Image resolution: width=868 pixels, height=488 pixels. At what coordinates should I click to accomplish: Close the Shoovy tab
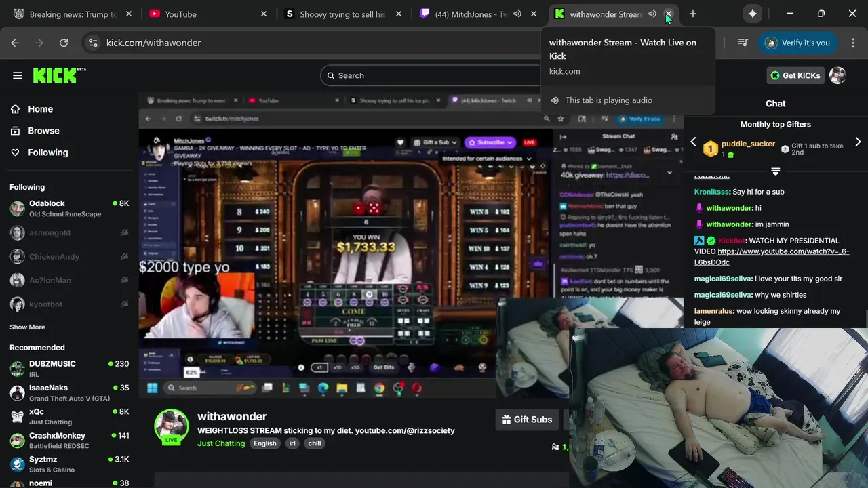[399, 14]
